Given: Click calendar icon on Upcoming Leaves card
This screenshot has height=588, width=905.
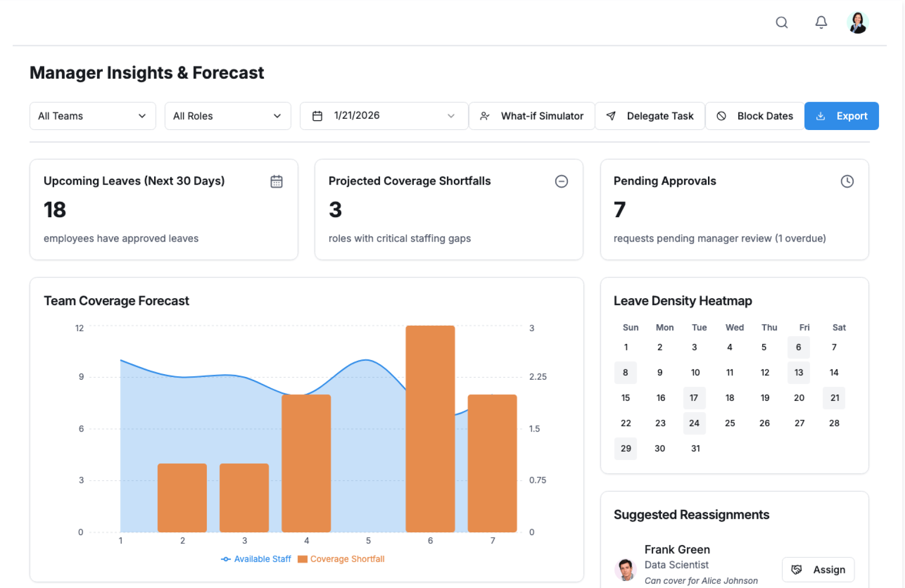Looking at the screenshot, I should 276,181.
